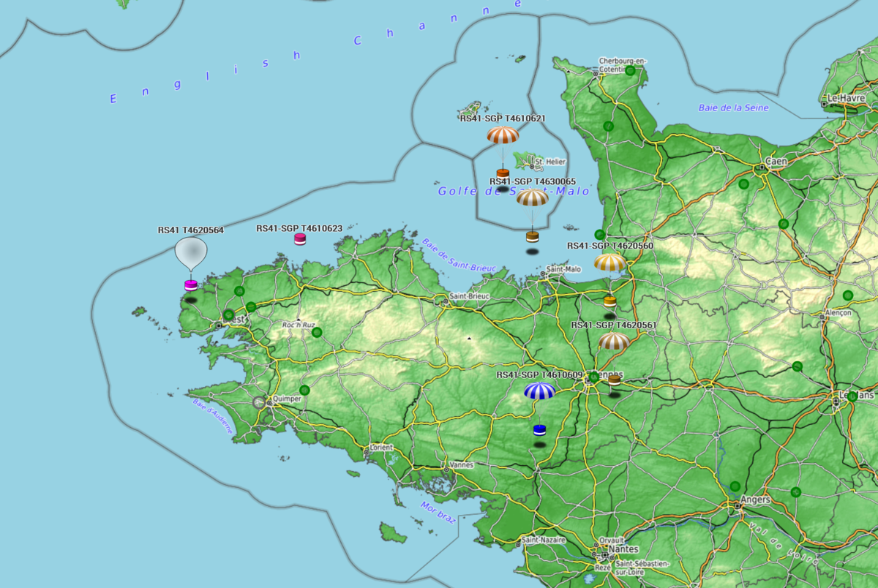Click the Saint-Malo city label

[x=563, y=269]
